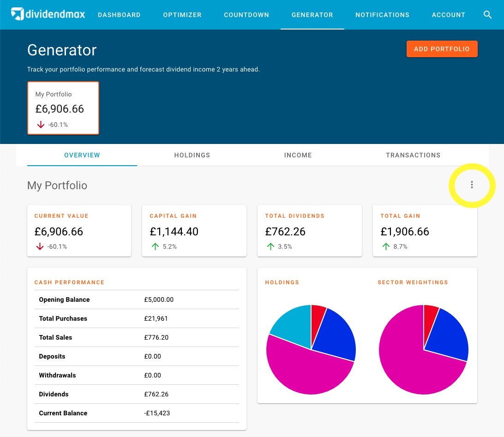Click the Add Portfolio button
This screenshot has width=504, height=437.
click(442, 49)
